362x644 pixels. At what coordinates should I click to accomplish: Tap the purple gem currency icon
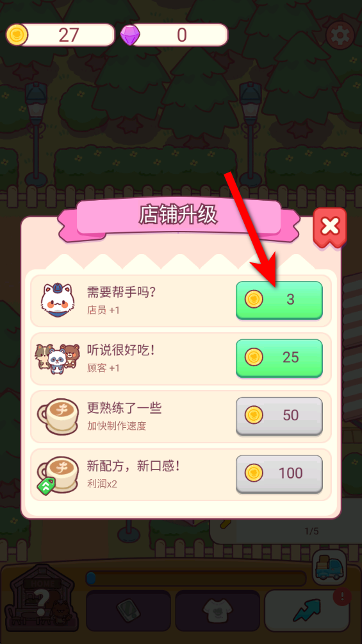tap(131, 35)
